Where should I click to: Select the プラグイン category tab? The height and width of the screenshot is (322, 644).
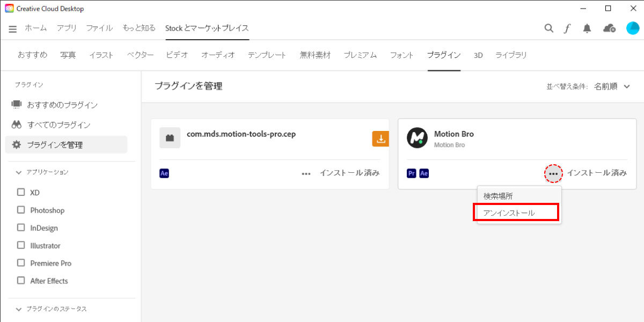coord(444,55)
